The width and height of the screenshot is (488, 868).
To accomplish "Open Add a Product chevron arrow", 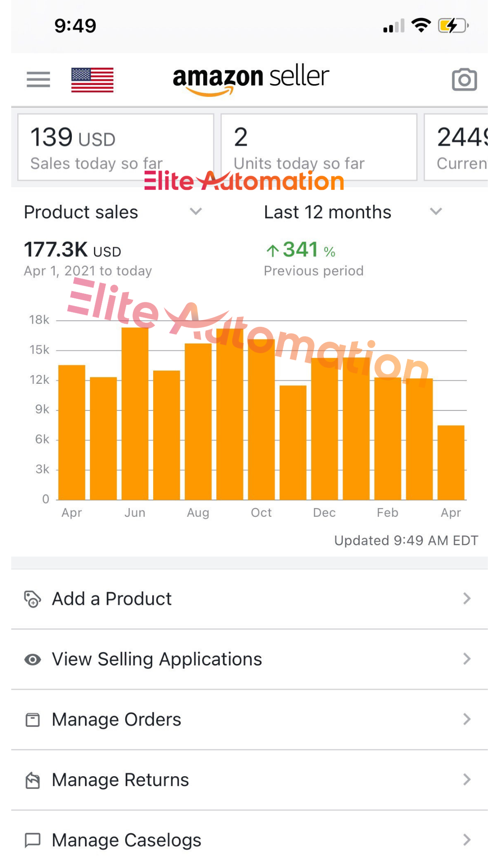I will click(467, 599).
